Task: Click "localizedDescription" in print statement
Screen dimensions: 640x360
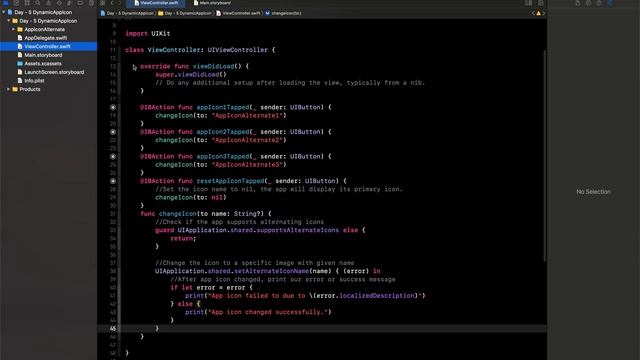Action: (377, 296)
